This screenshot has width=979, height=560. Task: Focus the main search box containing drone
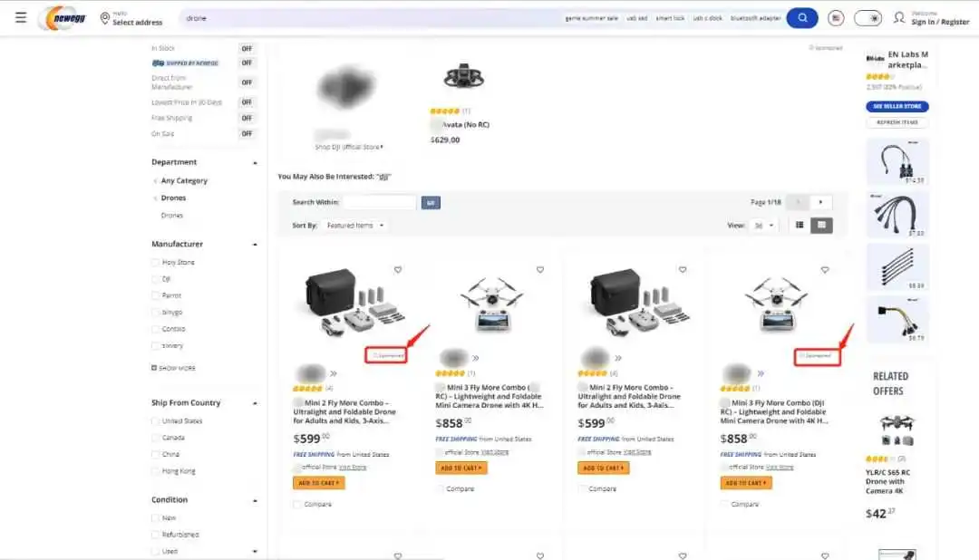point(372,18)
